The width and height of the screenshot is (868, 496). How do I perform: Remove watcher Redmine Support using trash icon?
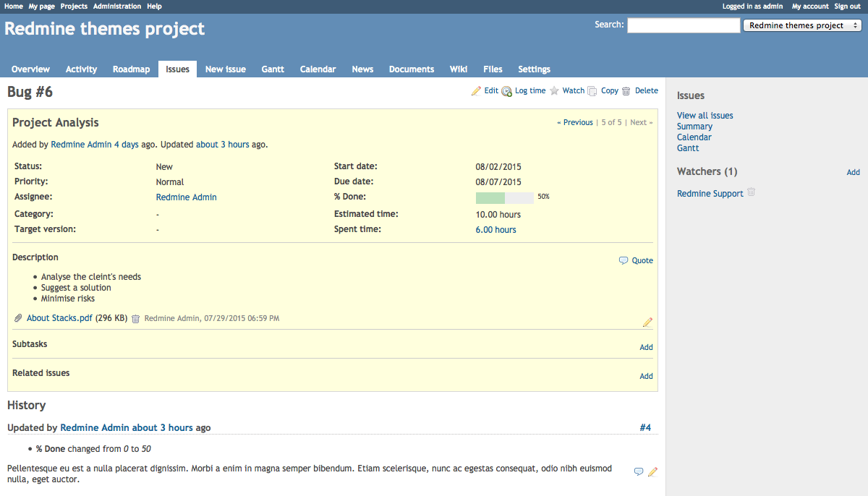click(x=752, y=192)
